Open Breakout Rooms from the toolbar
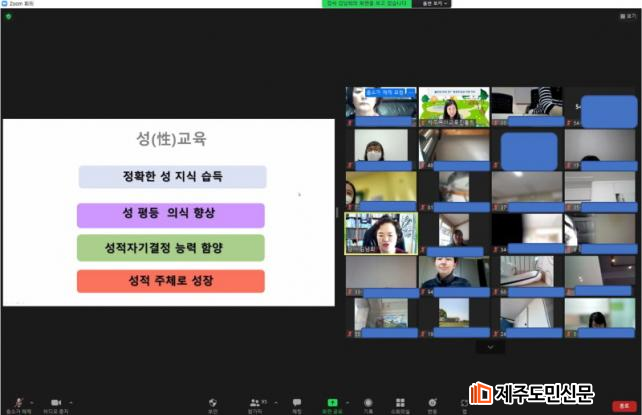This screenshot has height=415, width=642. pyautogui.click(x=400, y=402)
